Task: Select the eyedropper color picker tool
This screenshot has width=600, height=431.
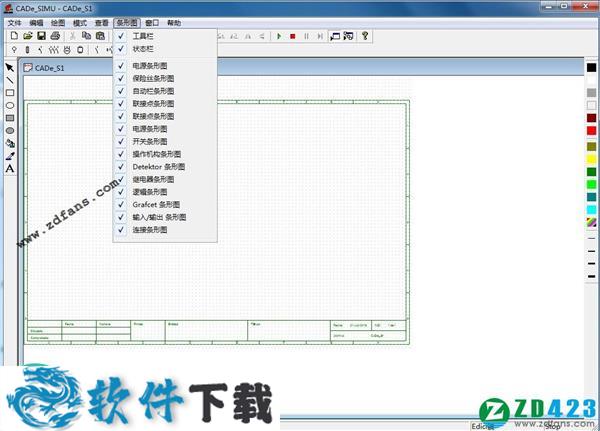Action: (x=10, y=156)
